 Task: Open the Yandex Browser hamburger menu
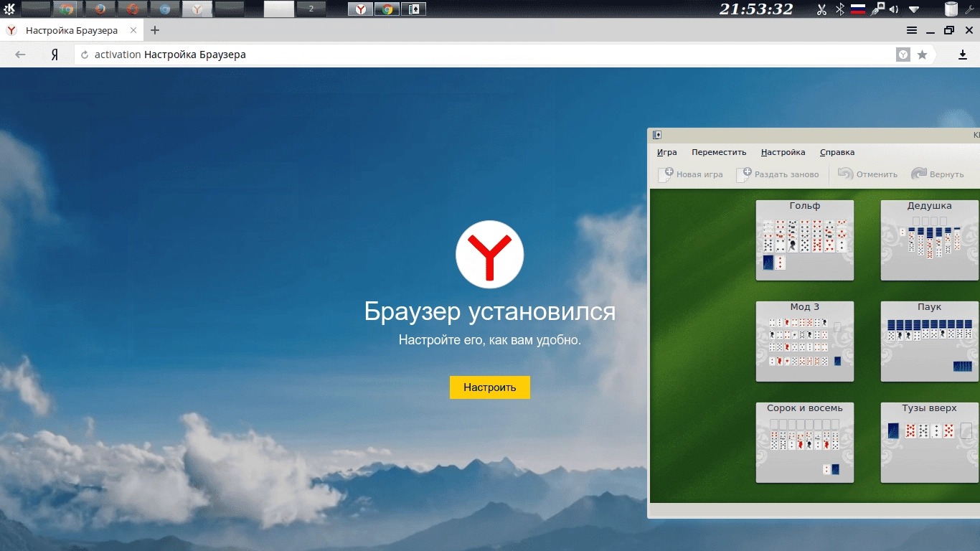pos(912,30)
